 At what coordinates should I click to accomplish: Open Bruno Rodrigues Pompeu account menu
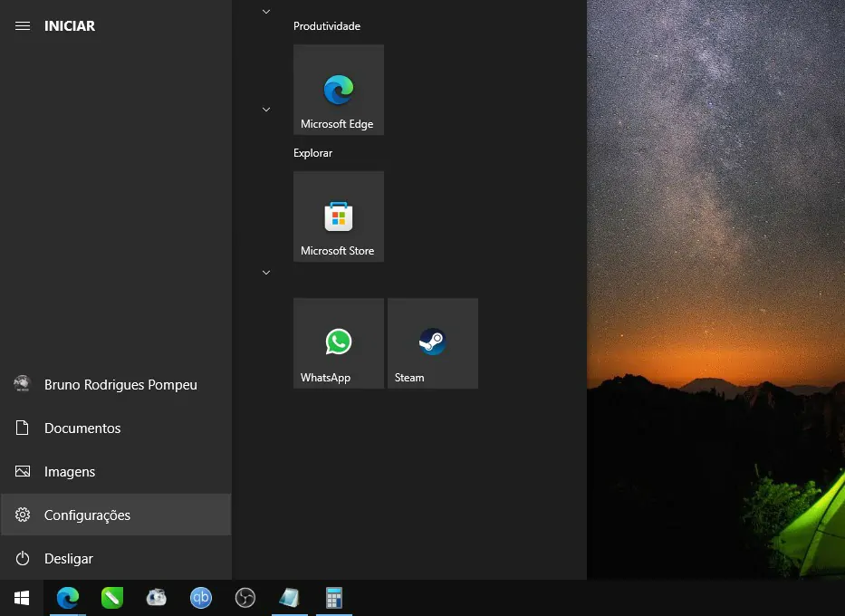point(116,385)
